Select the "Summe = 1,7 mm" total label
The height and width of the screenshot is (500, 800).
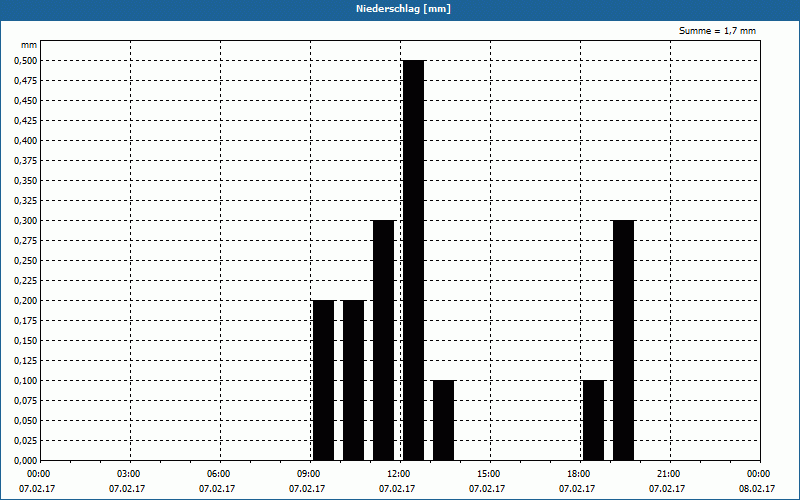717,31
